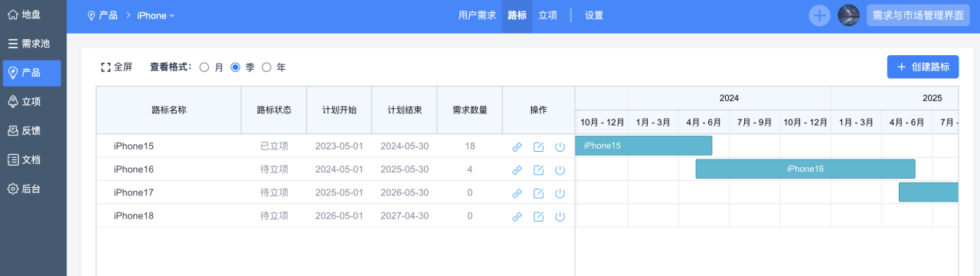Click the 创建路标 button
The image size is (980, 276).
click(923, 67)
